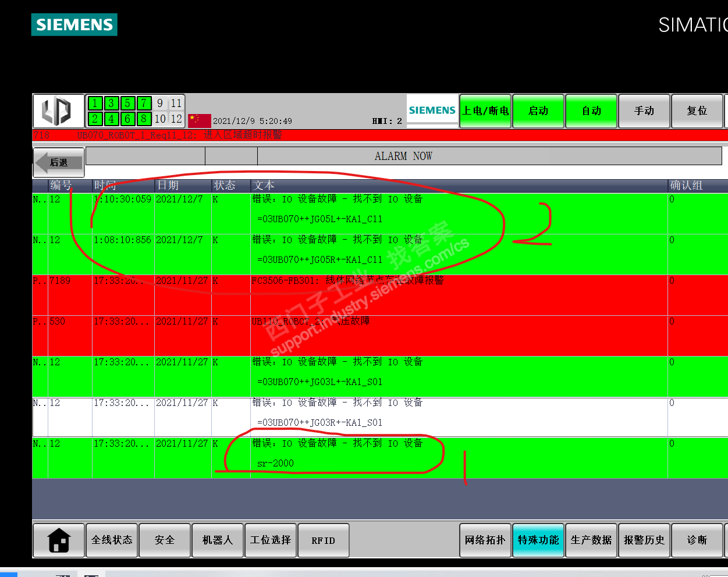Click the date and time 2021/12/9 5:20:49

click(x=253, y=121)
